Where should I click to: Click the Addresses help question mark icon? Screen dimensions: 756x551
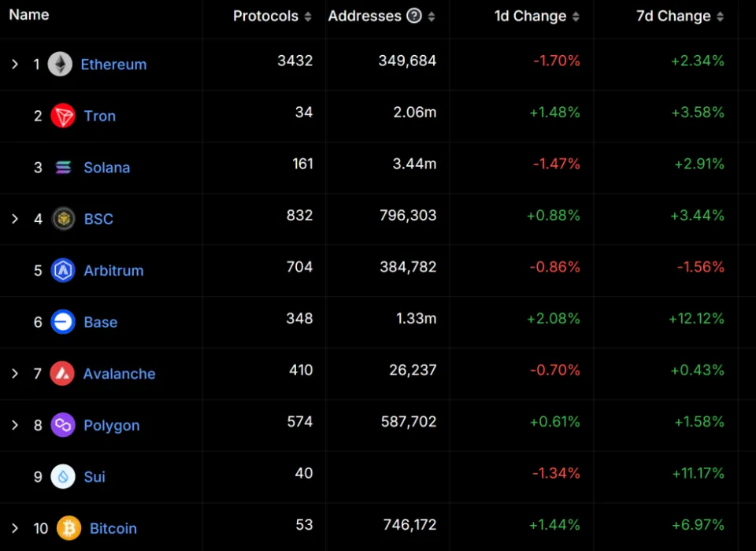(x=414, y=16)
